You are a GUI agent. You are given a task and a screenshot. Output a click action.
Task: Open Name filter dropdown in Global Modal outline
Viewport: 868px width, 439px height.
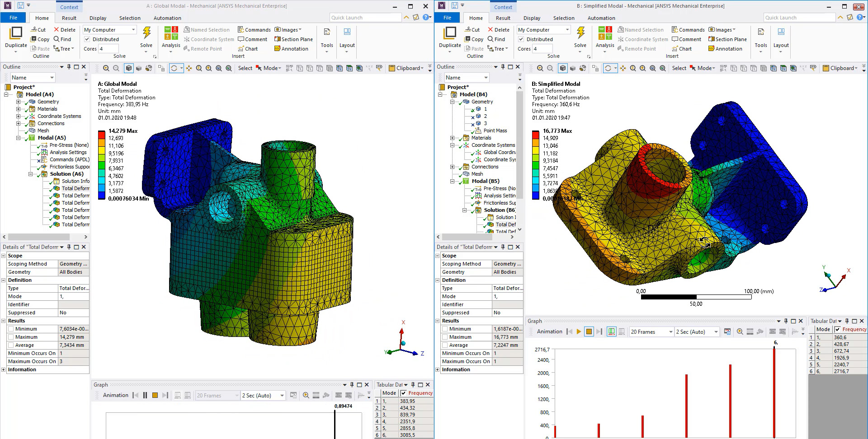click(33, 78)
